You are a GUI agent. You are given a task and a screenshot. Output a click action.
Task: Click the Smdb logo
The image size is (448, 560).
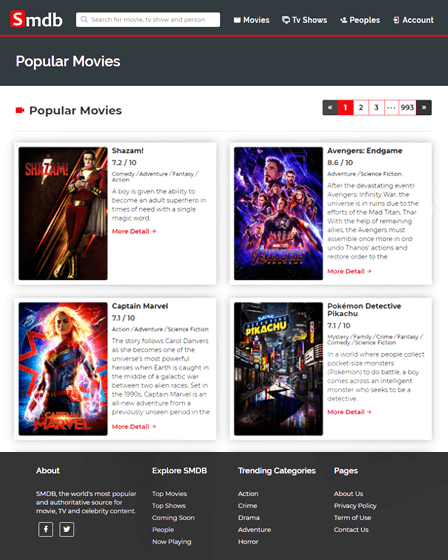pos(36,19)
